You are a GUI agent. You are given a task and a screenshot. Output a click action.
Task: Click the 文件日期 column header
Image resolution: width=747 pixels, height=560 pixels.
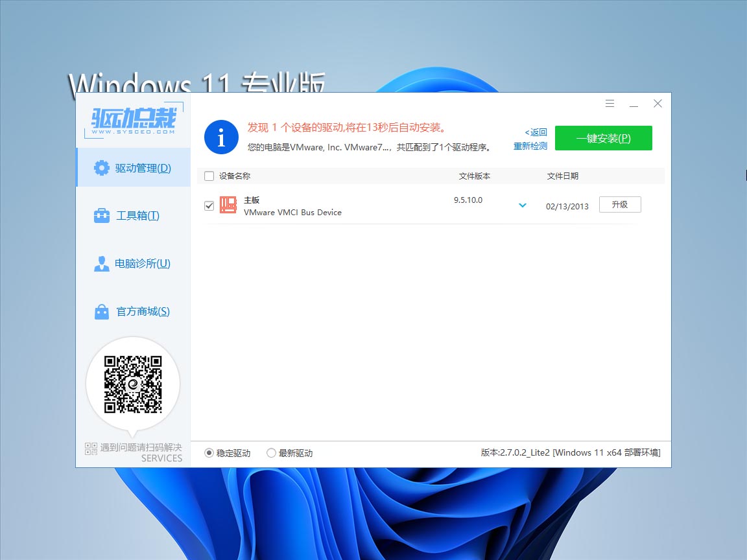pyautogui.click(x=563, y=176)
